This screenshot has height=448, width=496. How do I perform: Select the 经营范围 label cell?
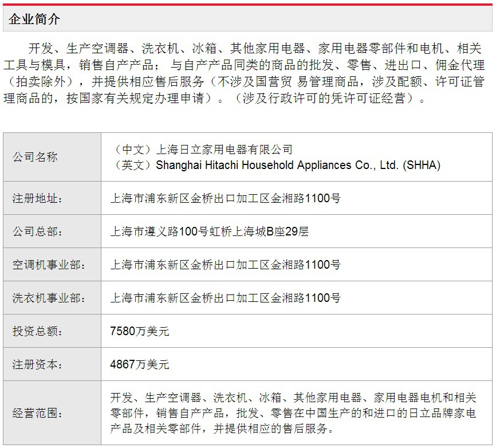(x=52, y=413)
